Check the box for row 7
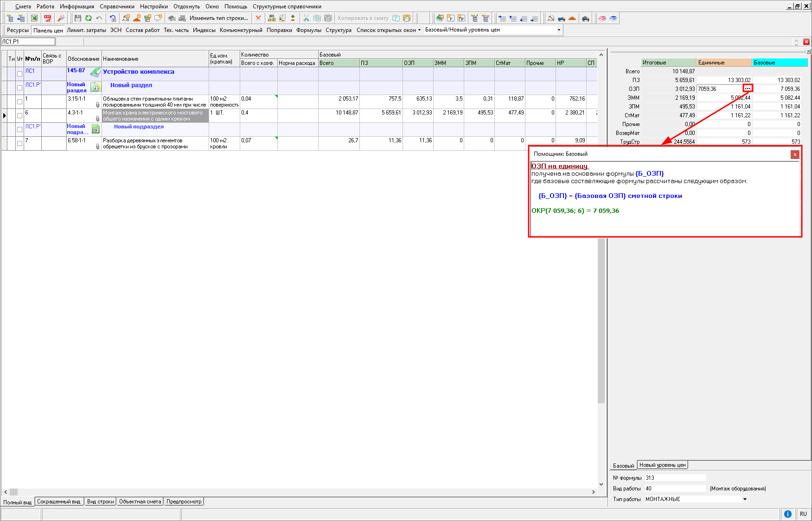Image resolution: width=812 pixels, height=521 pixels. coord(19,143)
